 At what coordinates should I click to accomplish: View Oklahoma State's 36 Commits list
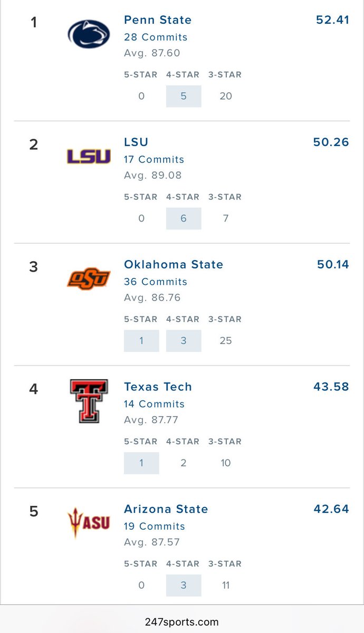click(156, 282)
